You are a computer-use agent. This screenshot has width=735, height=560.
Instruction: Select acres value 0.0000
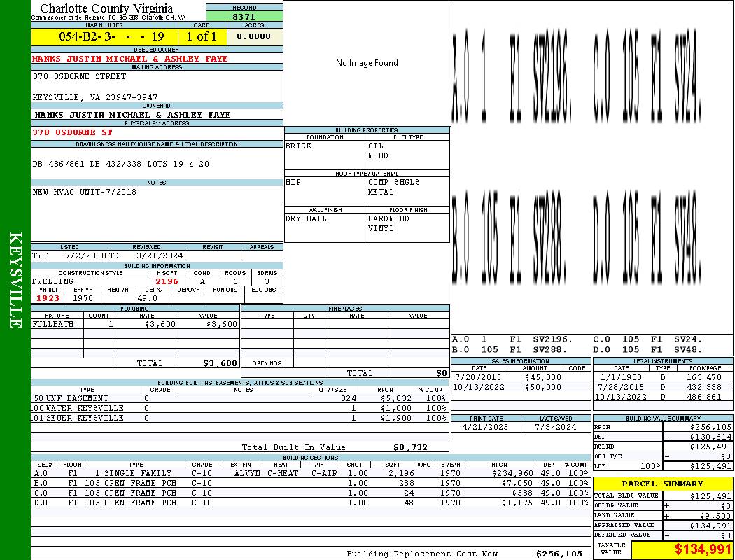(x=253, y=36)
